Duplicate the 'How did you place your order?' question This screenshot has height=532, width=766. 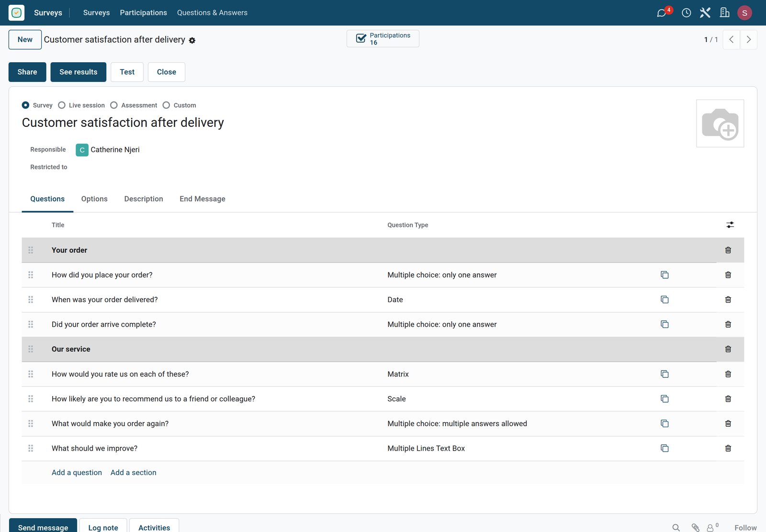pos(665,275)
